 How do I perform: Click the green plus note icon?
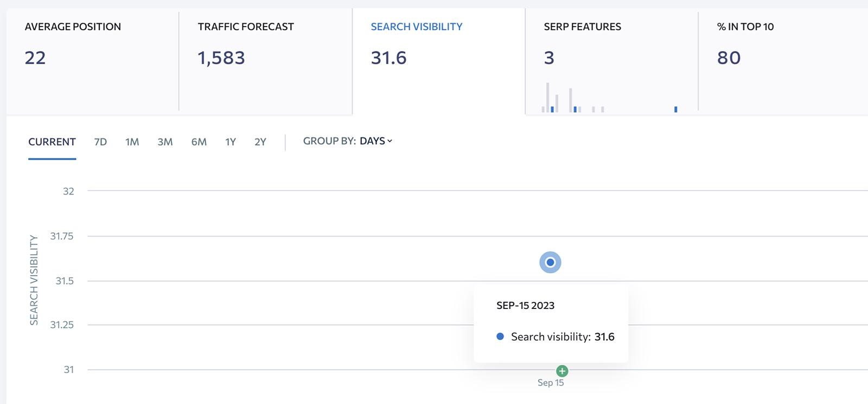point(562,371)
